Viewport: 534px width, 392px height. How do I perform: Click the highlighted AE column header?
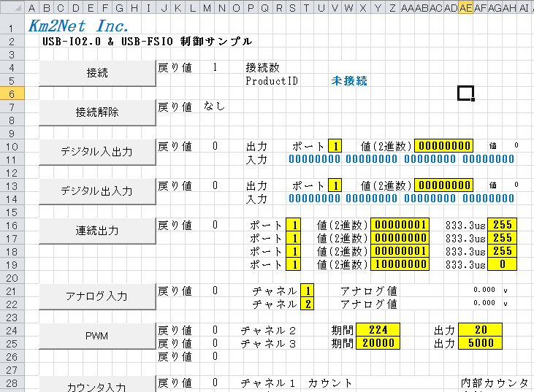(x=465, y=8)
